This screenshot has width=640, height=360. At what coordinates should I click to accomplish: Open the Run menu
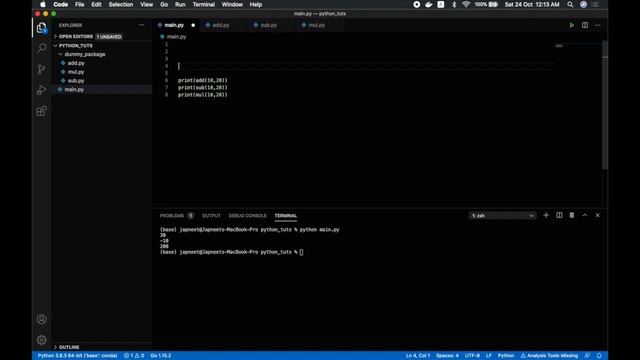(x=180, y=4)
